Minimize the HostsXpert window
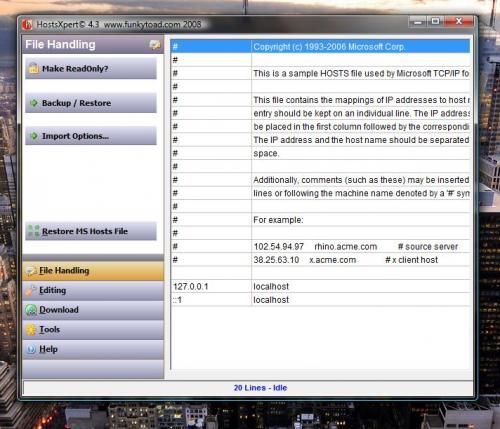The width and height of the screenshot is (500, 429). point(418,22)
